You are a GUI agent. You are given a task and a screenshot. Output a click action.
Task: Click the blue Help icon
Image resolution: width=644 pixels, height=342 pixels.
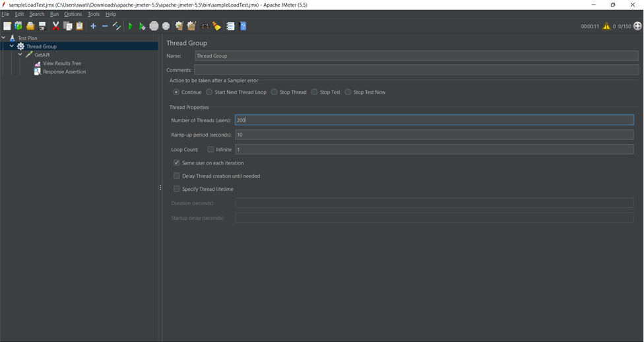point(243,26)
